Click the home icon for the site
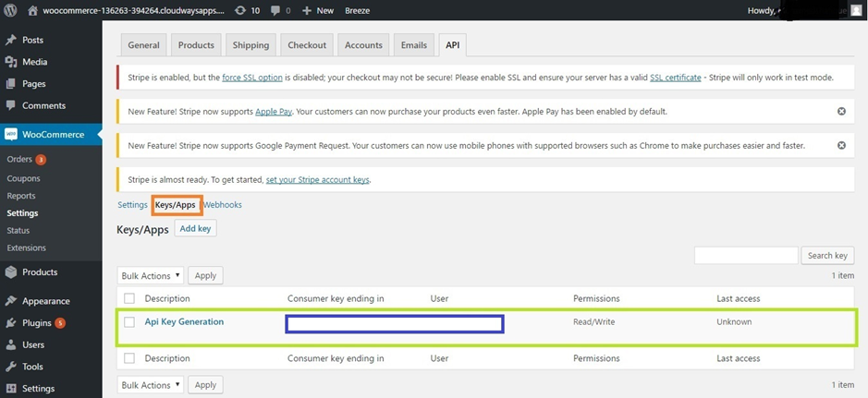The image size is (868, 398). [32, 10]
